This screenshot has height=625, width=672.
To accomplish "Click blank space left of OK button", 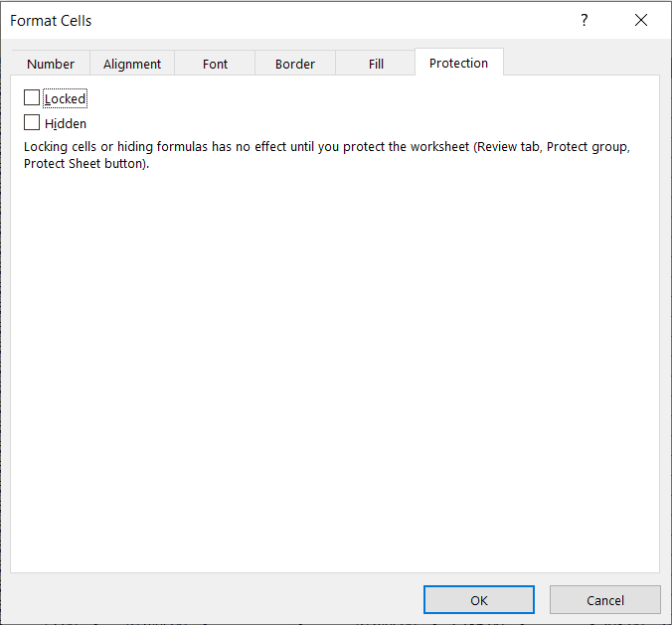I will click(219, 600).
